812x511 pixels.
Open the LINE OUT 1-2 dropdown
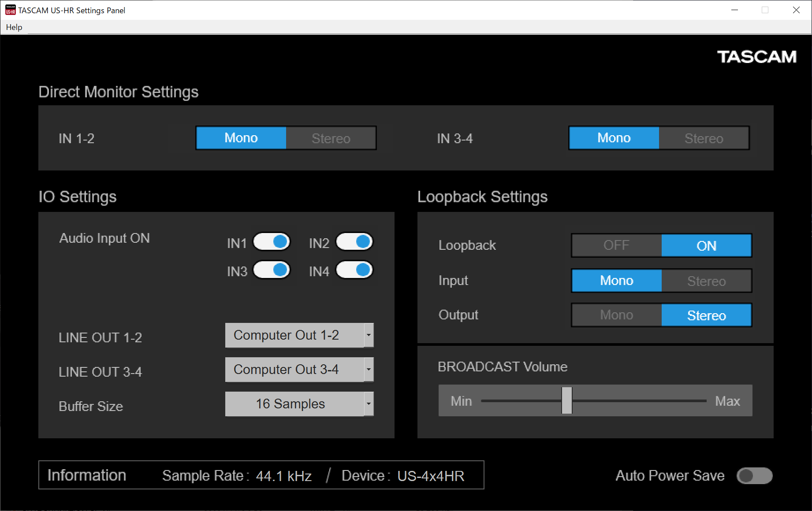(299, 335)
